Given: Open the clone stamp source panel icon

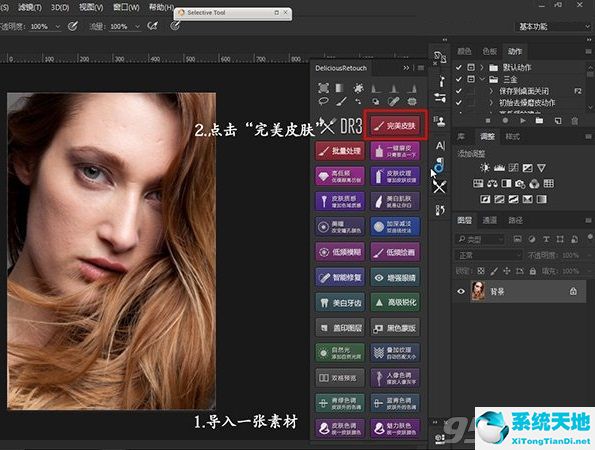Looking at the screenshot, I should point(440,121).
